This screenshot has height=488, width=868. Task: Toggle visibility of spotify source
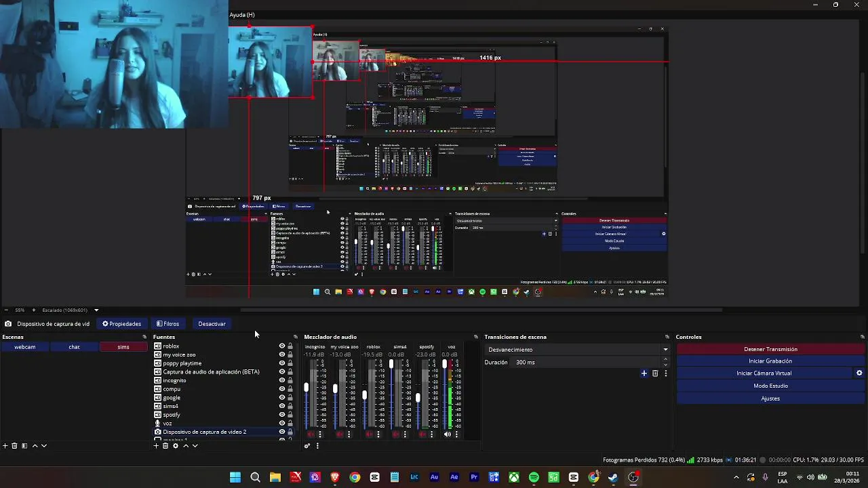282,415
